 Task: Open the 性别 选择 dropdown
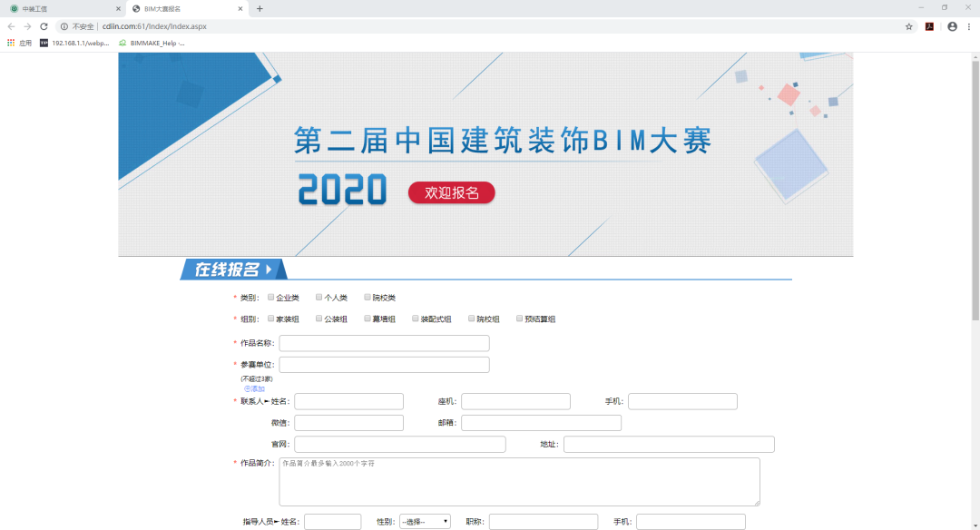pyautogui.click(x=425, y=522)
